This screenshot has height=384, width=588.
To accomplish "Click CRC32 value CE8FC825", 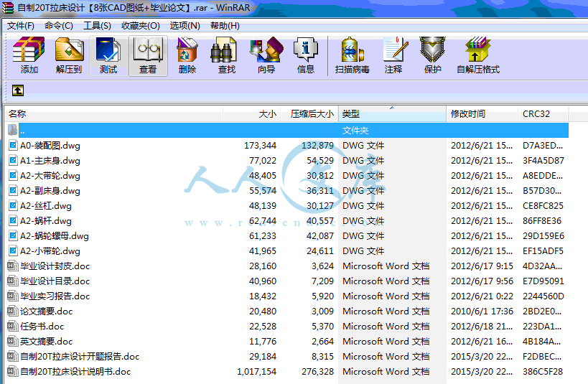I will point(543,206).
